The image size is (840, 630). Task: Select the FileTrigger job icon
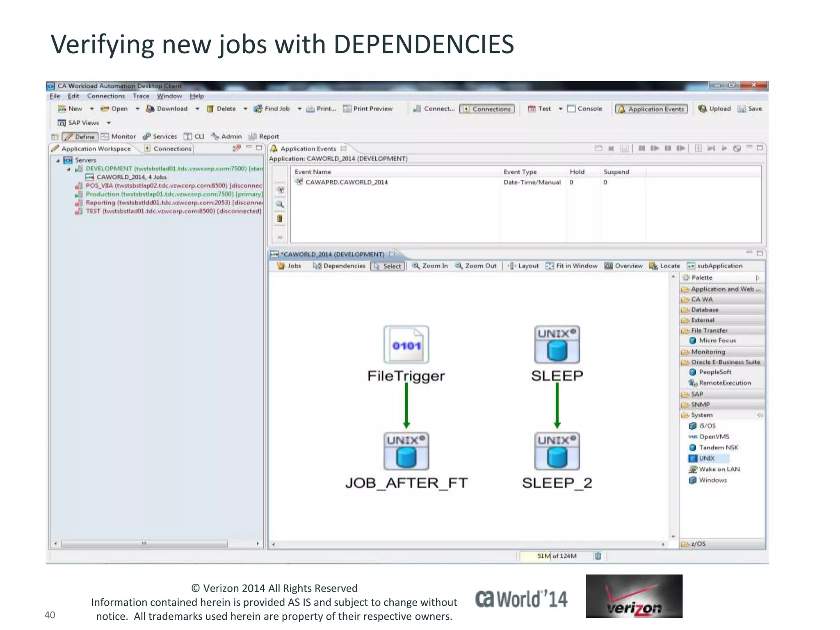406,345
